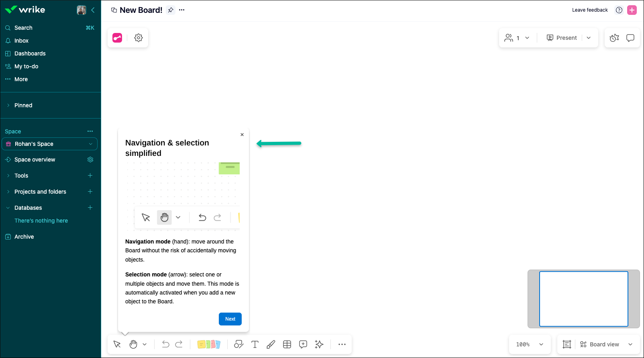Viewport: 644px width, 358px height.
Task: Click the New Board! title
Action: coord(141,10)
